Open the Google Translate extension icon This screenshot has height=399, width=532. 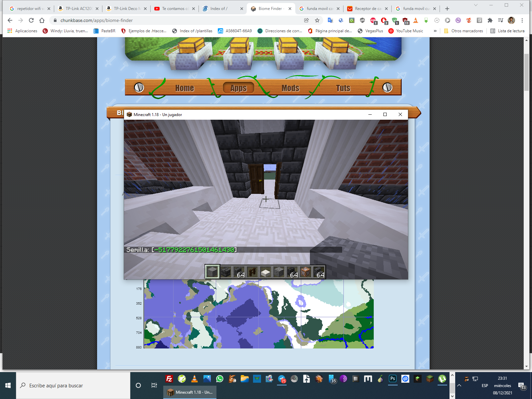330,20
